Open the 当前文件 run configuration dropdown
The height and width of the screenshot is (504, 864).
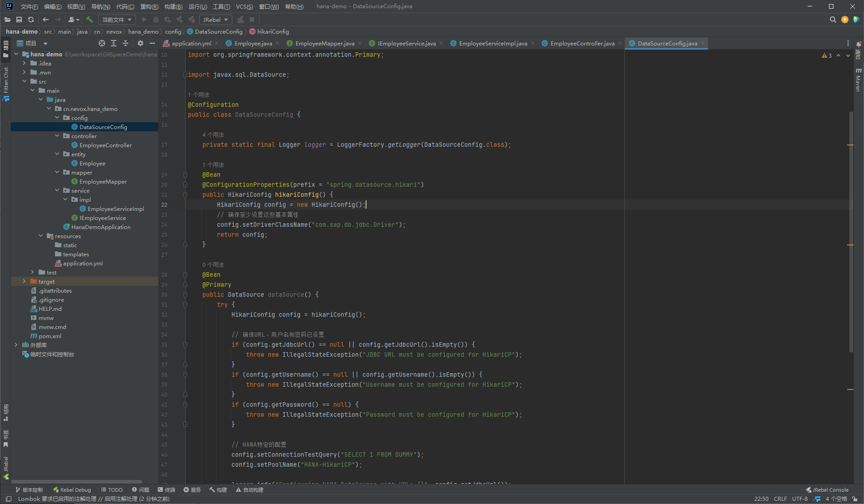pyautogui.click(x=117, y=20)
